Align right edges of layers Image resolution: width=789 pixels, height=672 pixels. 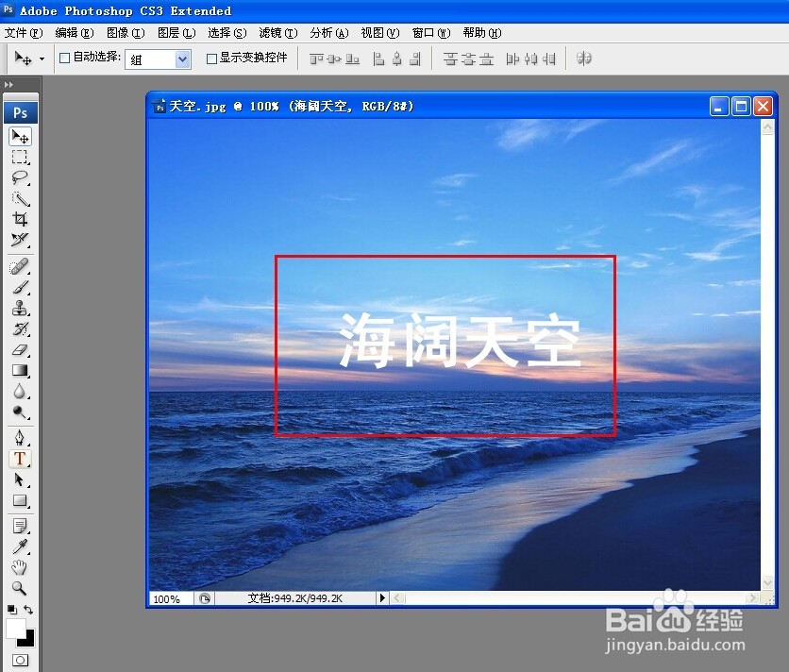click(x=415, y=59)
